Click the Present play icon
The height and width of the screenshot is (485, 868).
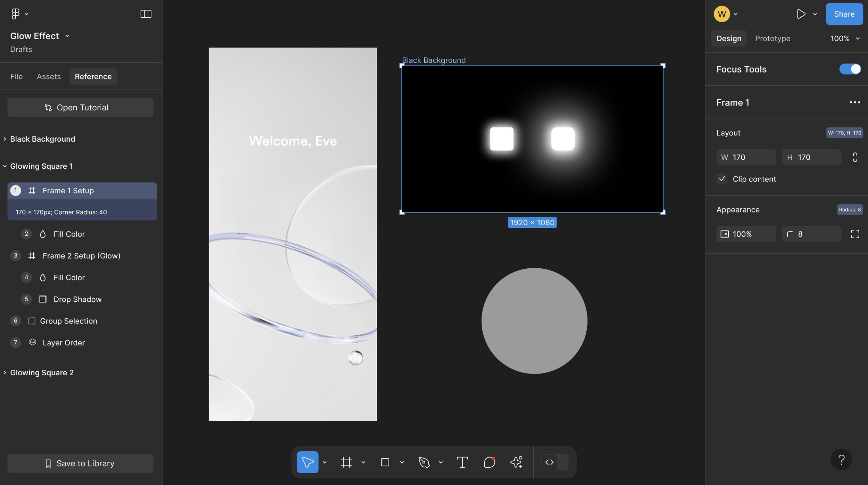point(801,14)
